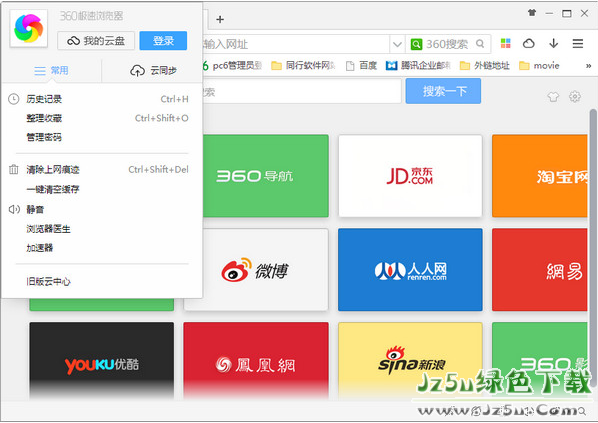Click the blue 登录 login button
The width and height of the screenshot is (598, 423).
[x=163, y=41]
